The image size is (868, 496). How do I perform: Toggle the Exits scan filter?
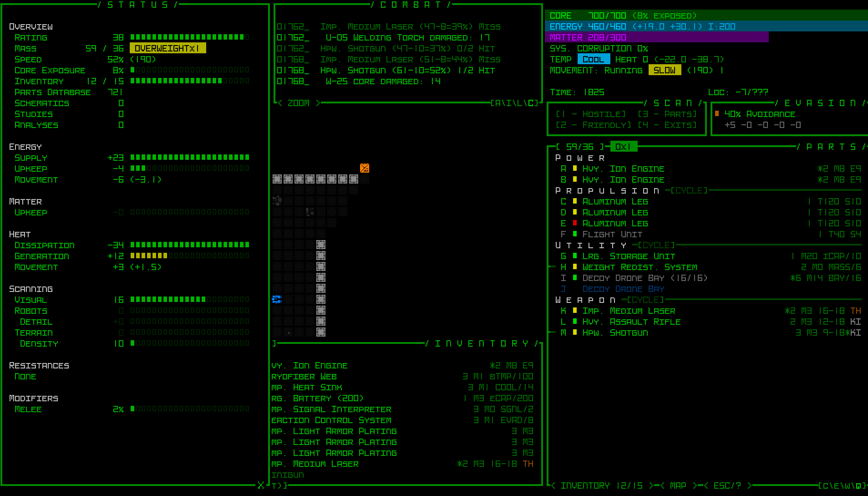(x=667, y=125)
